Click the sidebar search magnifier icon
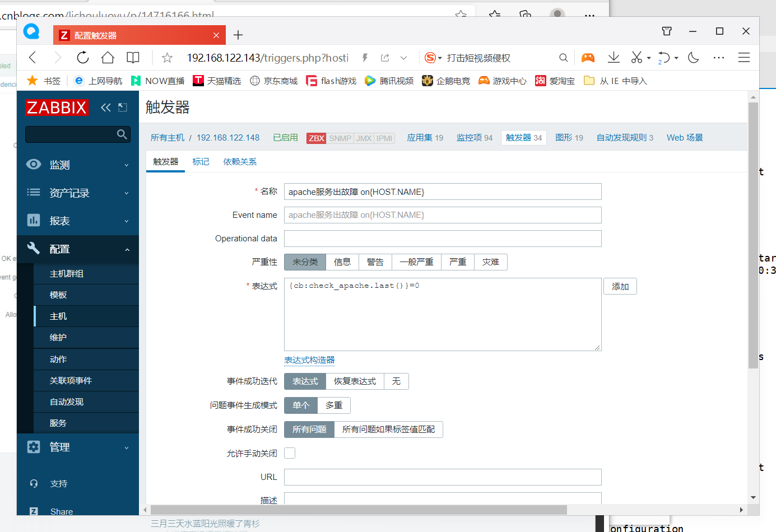The image size is (776, 532). [x=122, y=134]
